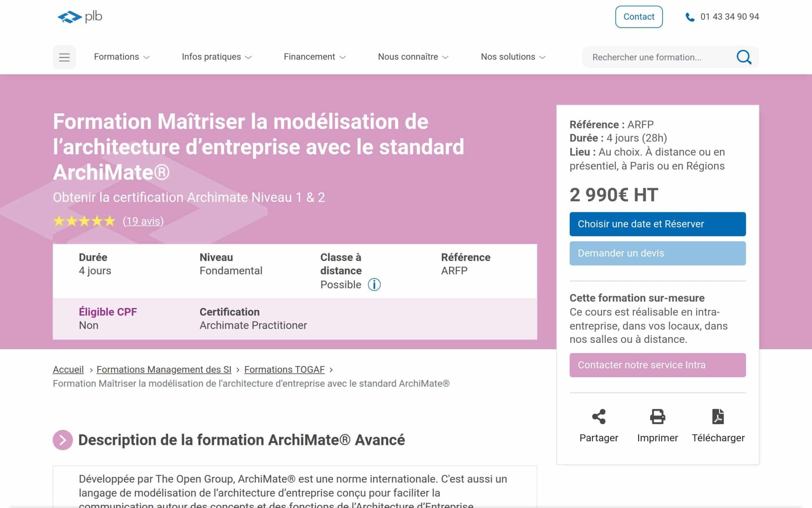812x508 pixels.
Task: Click the Télécharger label
Action: tap(718, 438)
